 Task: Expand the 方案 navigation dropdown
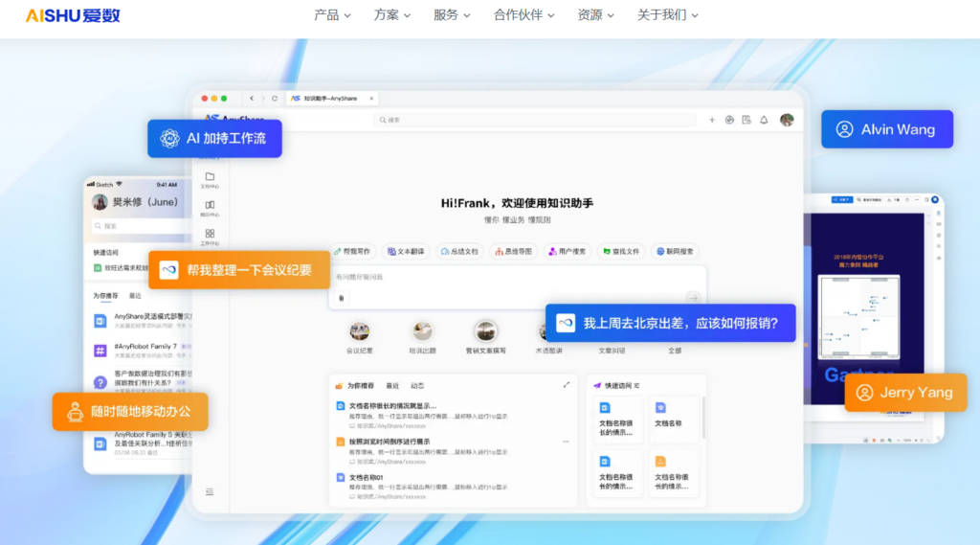tap(391, 15)
